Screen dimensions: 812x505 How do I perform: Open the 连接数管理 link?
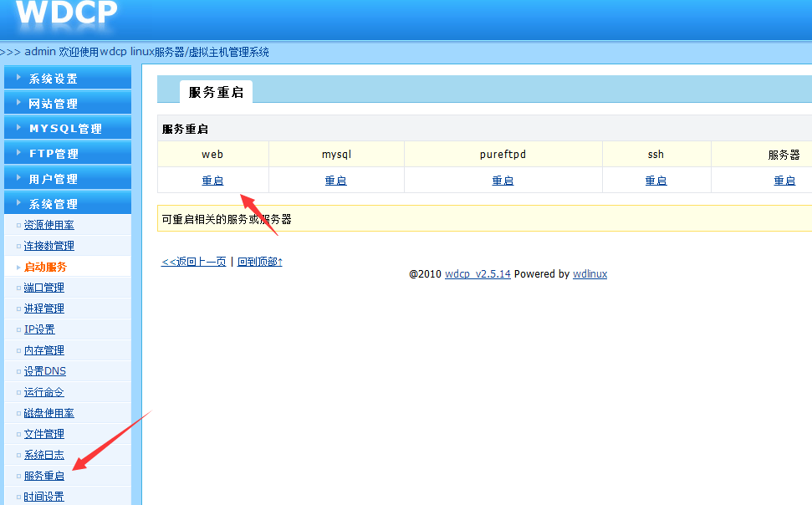click(x=49, y=246)
